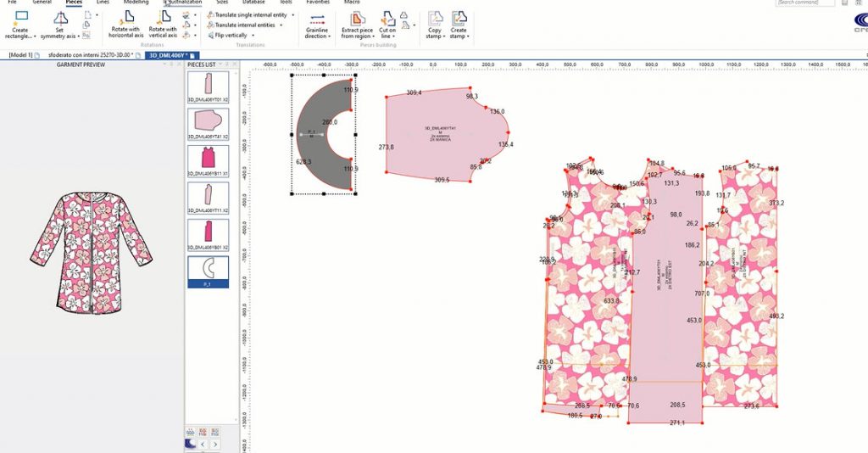This screenshot has height=453, width=868.
Task: Click Rotate with horizontal axis icon
Action: tap(125, 17)
